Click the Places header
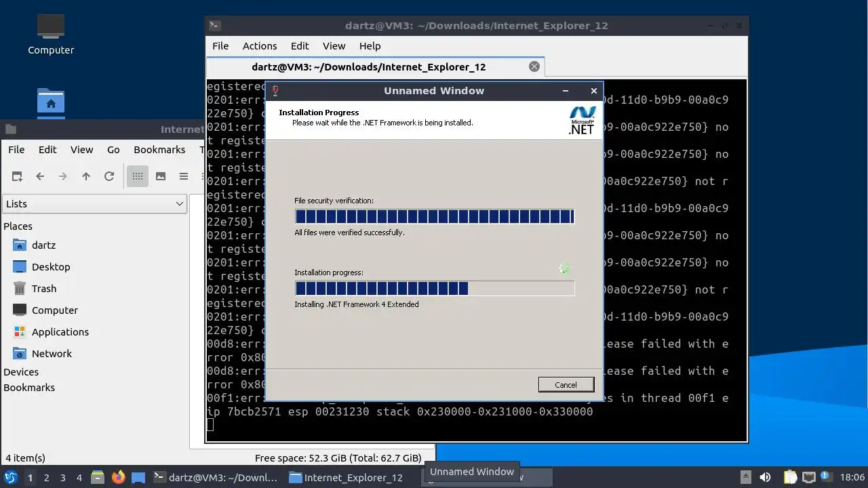The height and width of the screenshot is (488, 868). [x=18, y=226]
